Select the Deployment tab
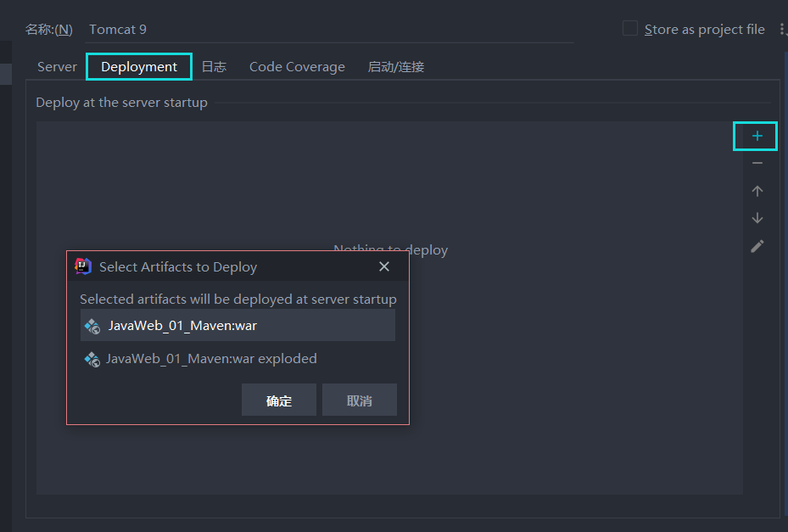The height and width of the screenshot is (532, 788). pyautogui.click(x=139, y=67)
